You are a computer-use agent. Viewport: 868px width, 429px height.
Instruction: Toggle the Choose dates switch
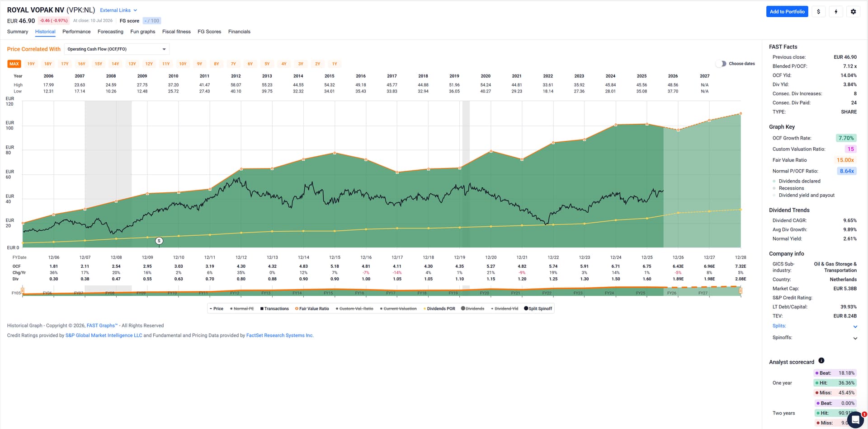point(721,64)
